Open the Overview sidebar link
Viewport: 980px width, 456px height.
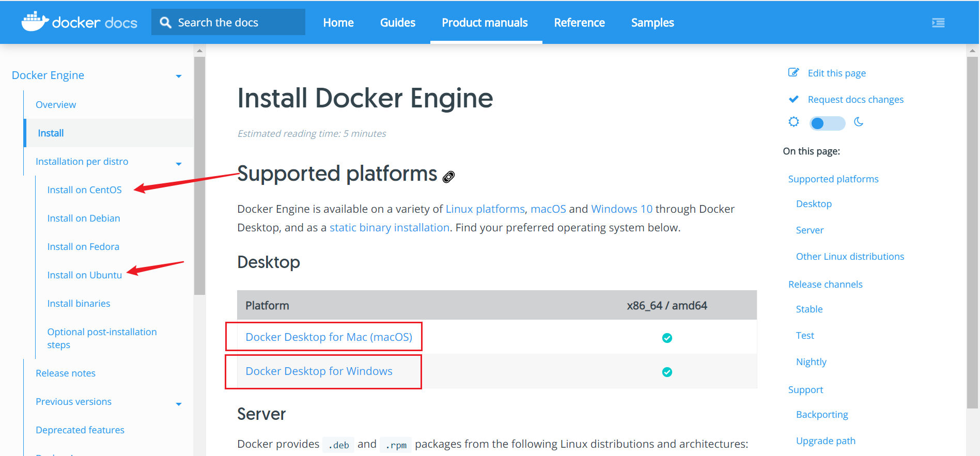[56, 105]
